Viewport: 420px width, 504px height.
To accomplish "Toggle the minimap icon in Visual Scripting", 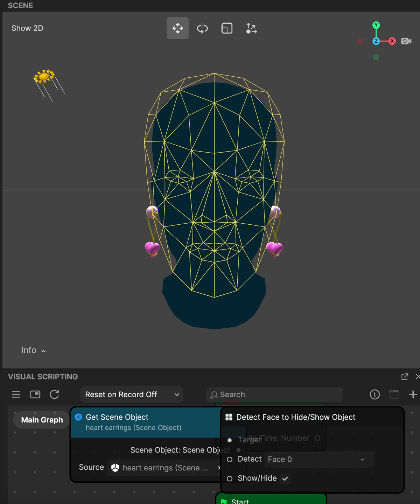I will click(x=35, y=394).
